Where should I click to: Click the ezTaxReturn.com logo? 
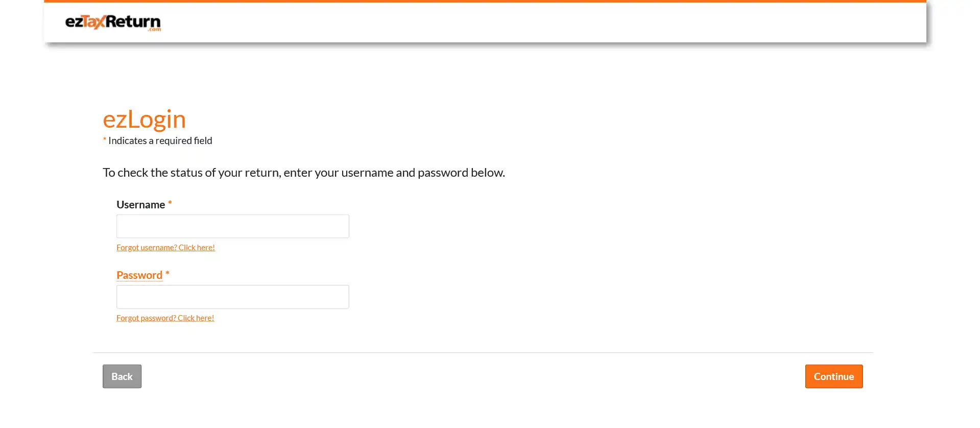(x=113, y=22)
